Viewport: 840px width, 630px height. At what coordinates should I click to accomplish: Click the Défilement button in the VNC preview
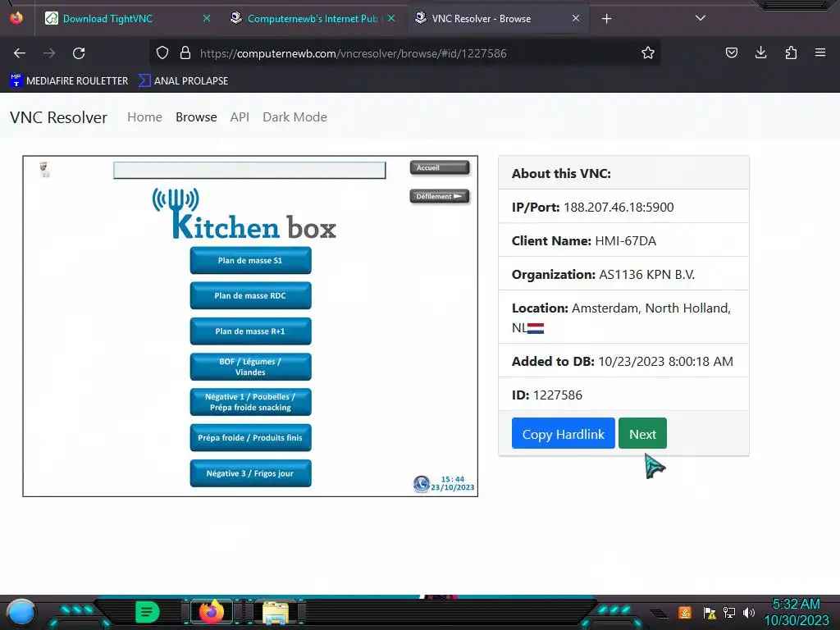[440, 197]
